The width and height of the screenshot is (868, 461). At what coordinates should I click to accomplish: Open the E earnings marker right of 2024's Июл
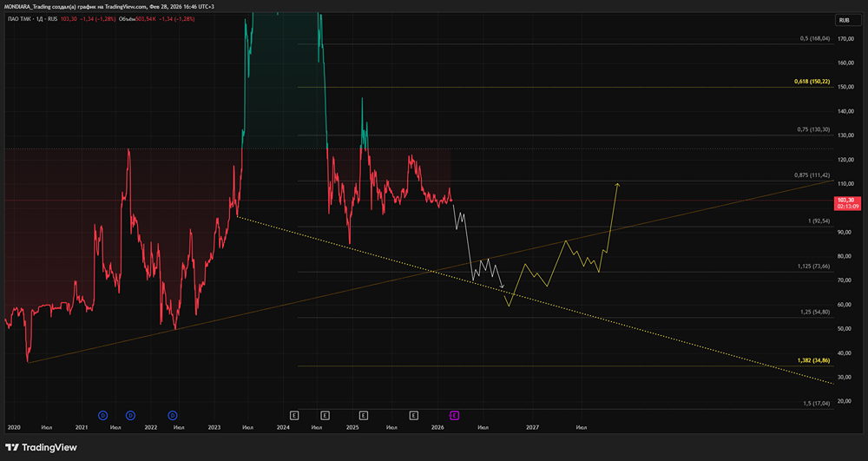325,415
